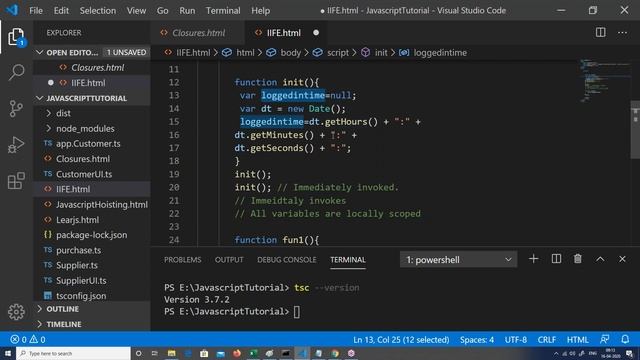The height and width of the screenshot is (360, 640).
Task: Open the File menu
Action: click(x=36, y=11)
